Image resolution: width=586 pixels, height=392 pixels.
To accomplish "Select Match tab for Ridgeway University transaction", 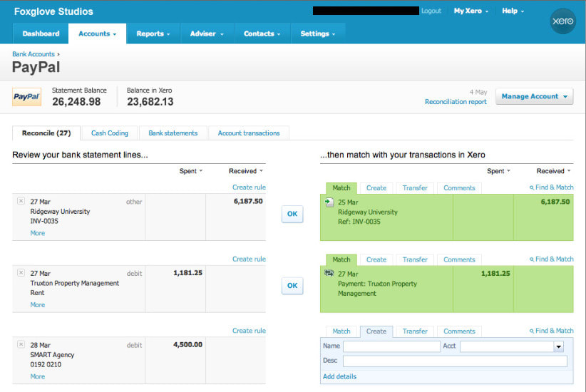I will tap(341, 188).
